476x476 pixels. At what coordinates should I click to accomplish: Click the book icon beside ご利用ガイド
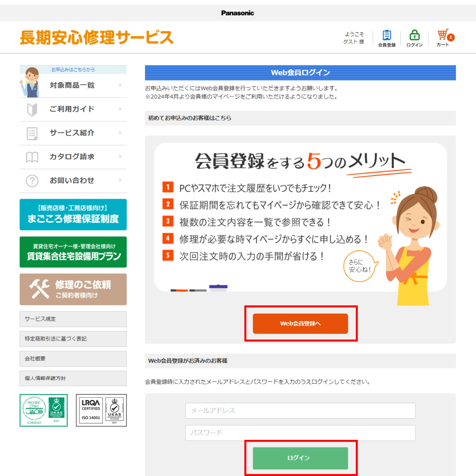[32, 109]
